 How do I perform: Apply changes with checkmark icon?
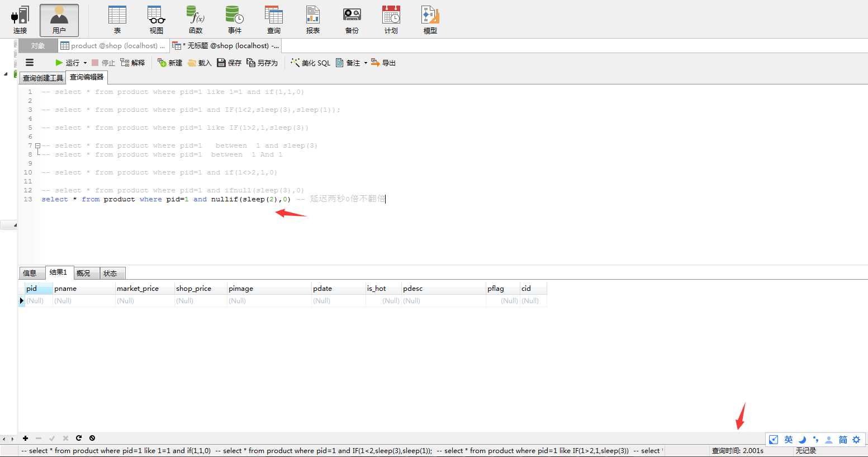click(x=52, y=439)
